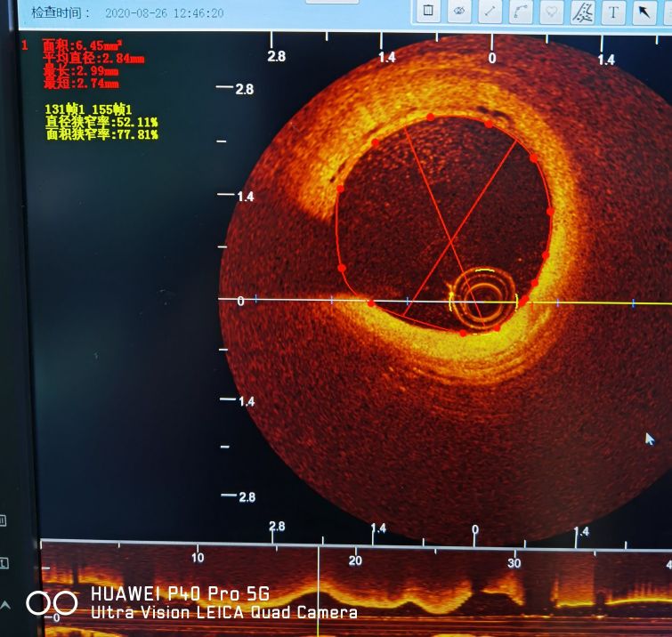Click the delete (trash) tool icon
The height and width of the screenshot is (637, 672).
(428, 11)
